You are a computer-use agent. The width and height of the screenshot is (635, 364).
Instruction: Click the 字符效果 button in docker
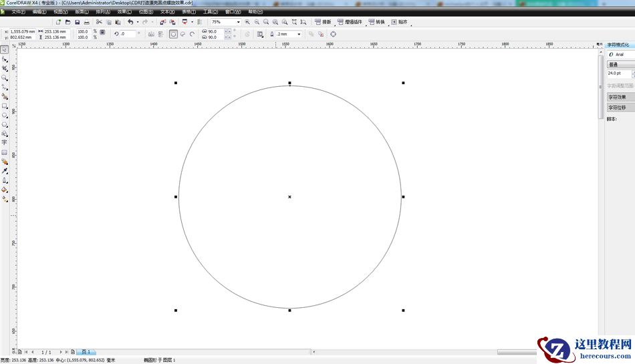(620, 97)
